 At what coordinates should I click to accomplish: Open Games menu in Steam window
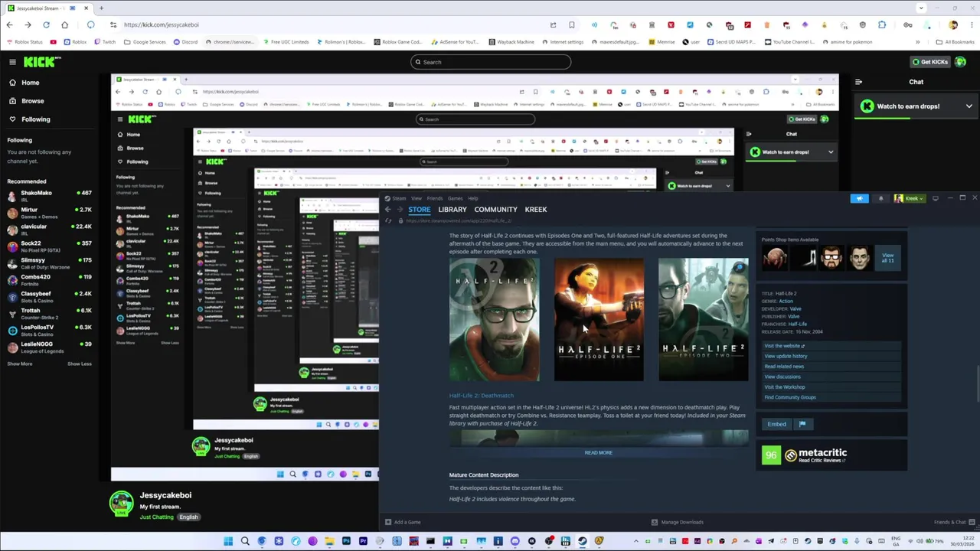pos(455,198)
